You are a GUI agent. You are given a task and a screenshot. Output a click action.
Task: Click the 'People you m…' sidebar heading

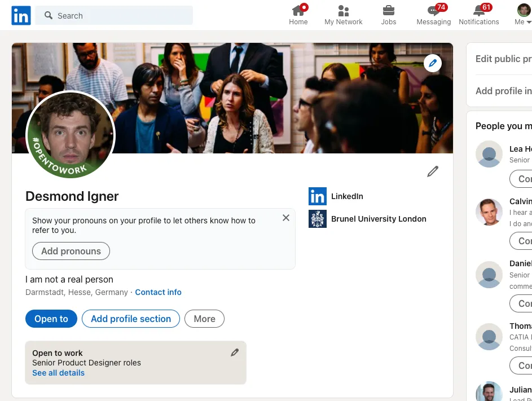(503, 126)
